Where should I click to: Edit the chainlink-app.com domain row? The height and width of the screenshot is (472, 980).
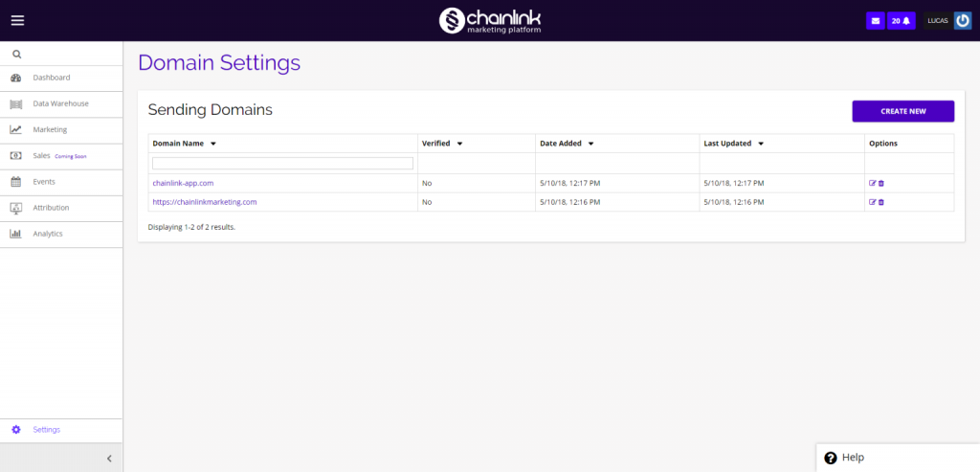click(873, 183)
